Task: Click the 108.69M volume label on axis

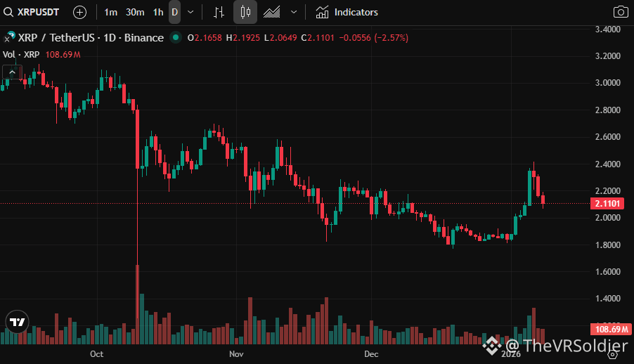Action: click(x=611, y=330)
